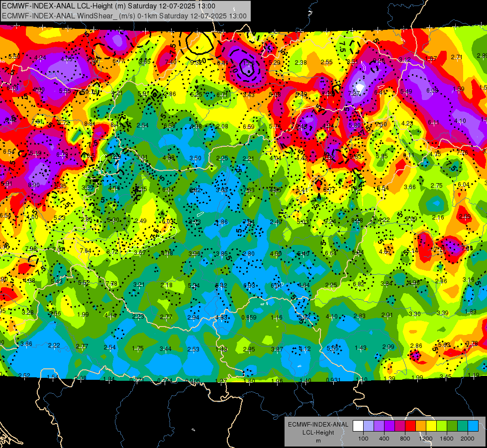Click the 2.80 wind shear value

pyautogui.click(x=248, y=254)
